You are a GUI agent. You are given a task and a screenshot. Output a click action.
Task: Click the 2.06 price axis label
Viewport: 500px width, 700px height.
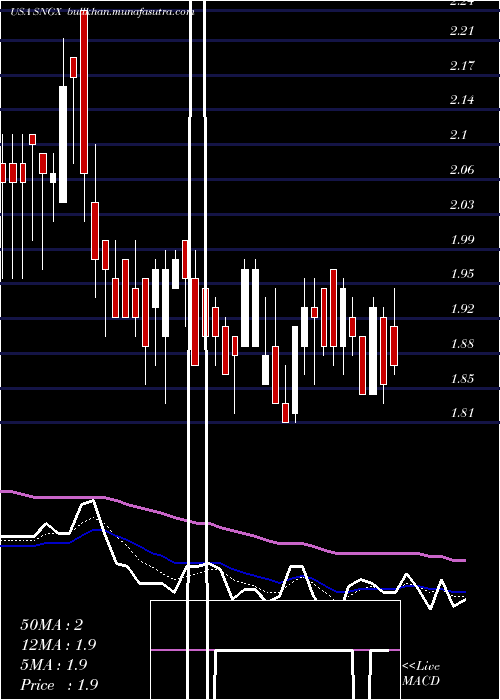point(462,170)
